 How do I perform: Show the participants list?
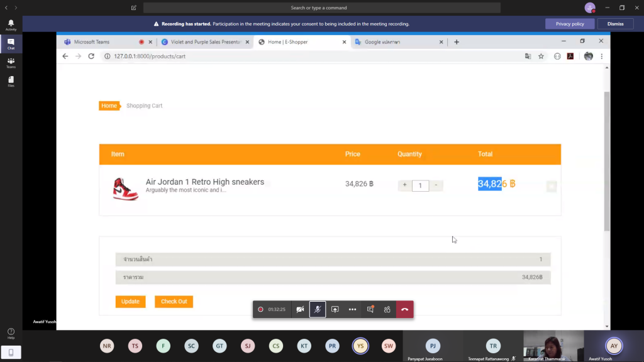387,309
